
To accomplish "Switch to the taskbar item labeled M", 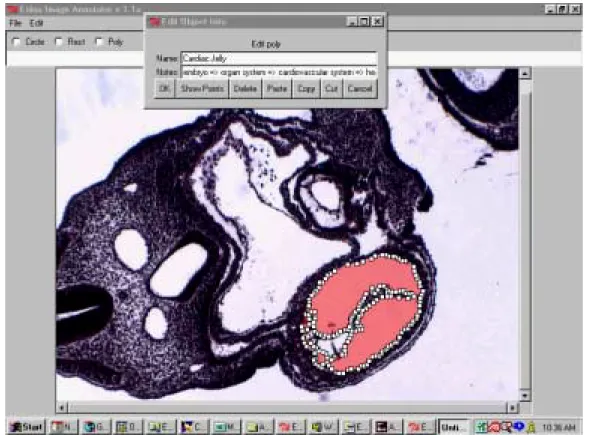I will pyautogui.click(x=226, y=427).
